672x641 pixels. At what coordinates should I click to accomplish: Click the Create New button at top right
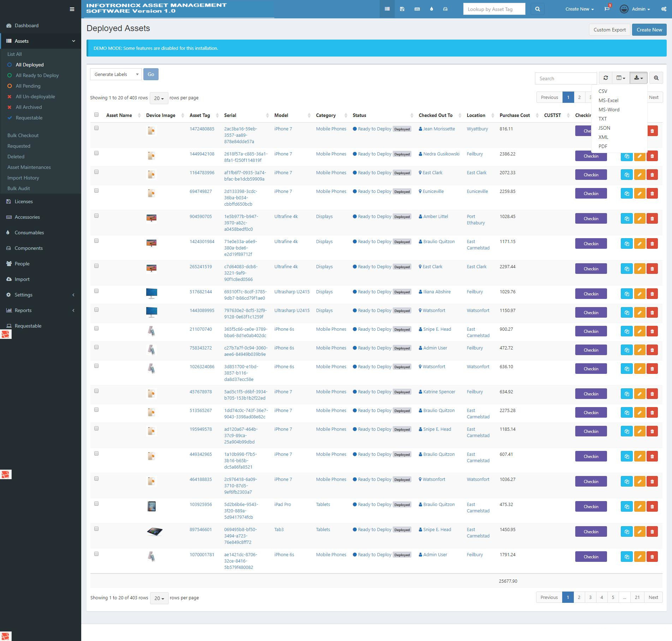pos(649,30)
